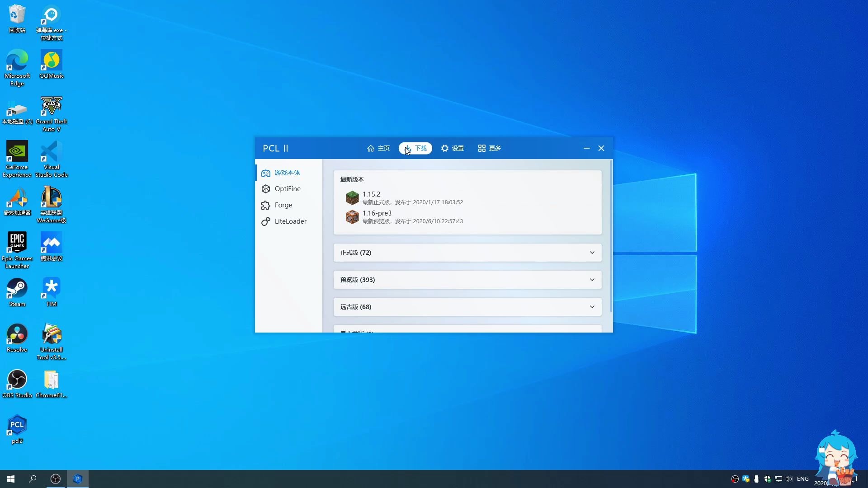The image size is (868, 488).
Task: Open the LiteLoader download section
Action: pyautogui.click(x=290, y=221)
